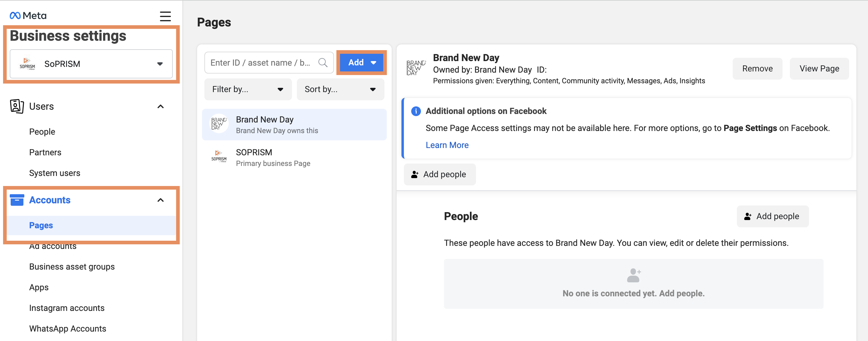Image resolution: width=868 pixels, height=341 pixels.
Task: Open the Add dropdown button
Action: pos(362,63)
